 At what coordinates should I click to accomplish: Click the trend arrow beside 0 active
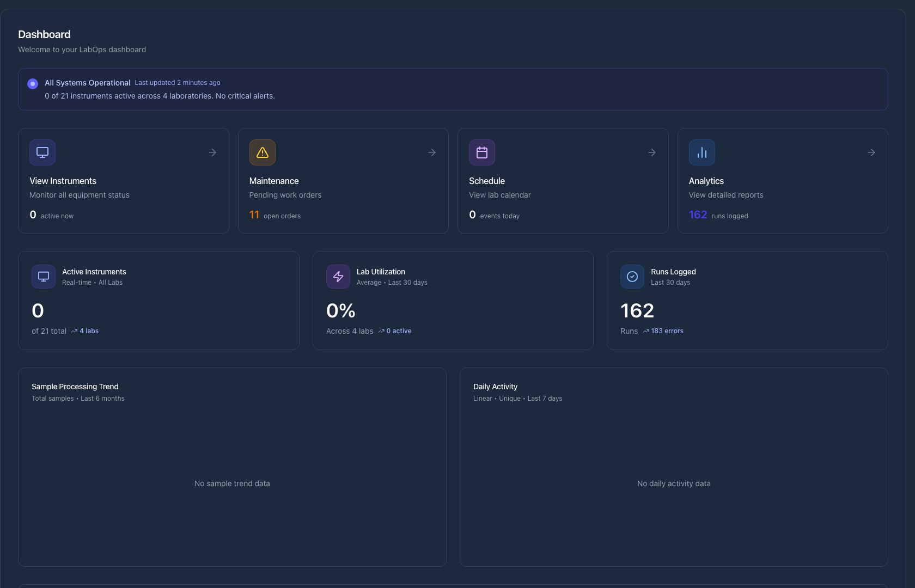381,331
